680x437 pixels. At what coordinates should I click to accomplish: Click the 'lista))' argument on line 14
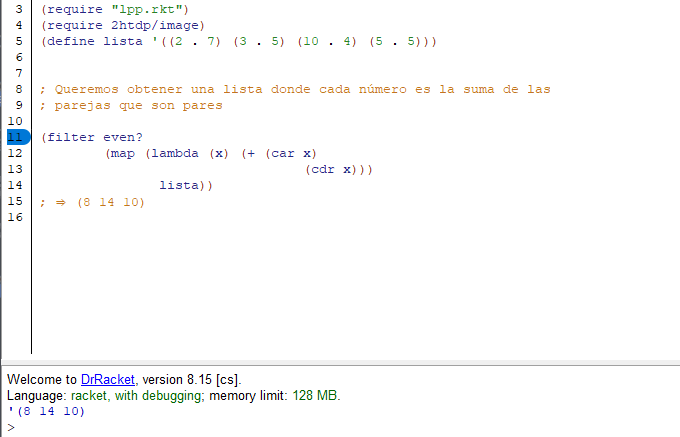pyautogui.click(x=186, y=186)
